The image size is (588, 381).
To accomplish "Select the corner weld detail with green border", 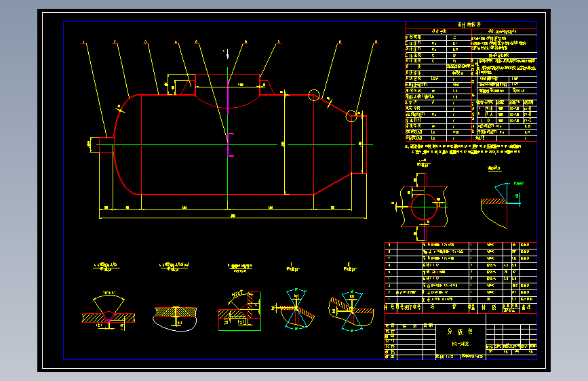I will [x=239, y=310].
